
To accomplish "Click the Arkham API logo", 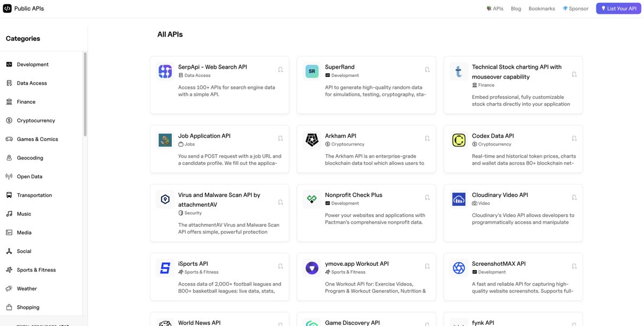I will (312, 140).
